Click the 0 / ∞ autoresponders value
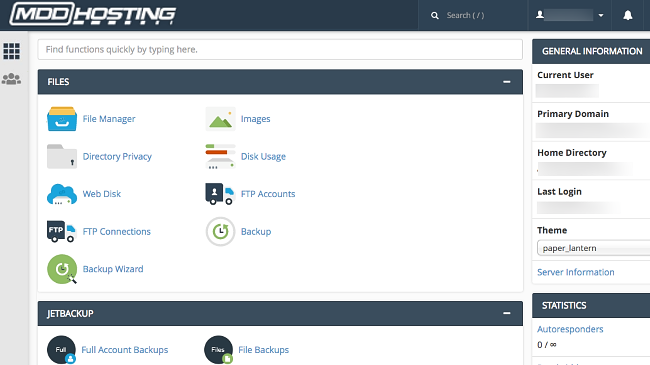 (547, 345)
